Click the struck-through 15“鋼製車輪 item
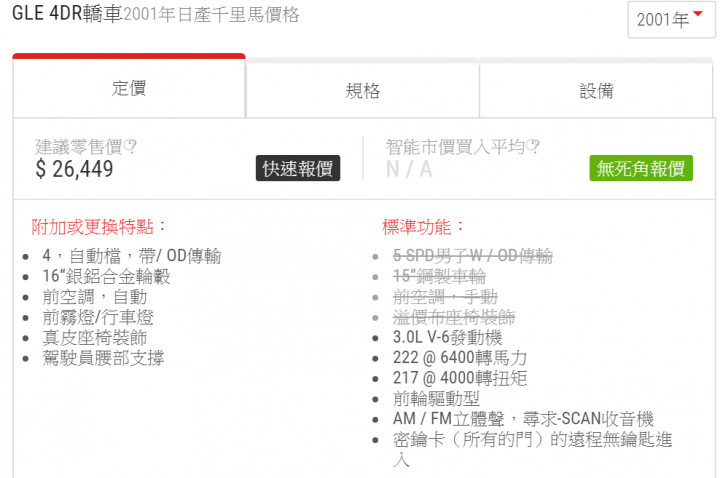The width and height of the screenshot is (720, 478). (439, 276)
